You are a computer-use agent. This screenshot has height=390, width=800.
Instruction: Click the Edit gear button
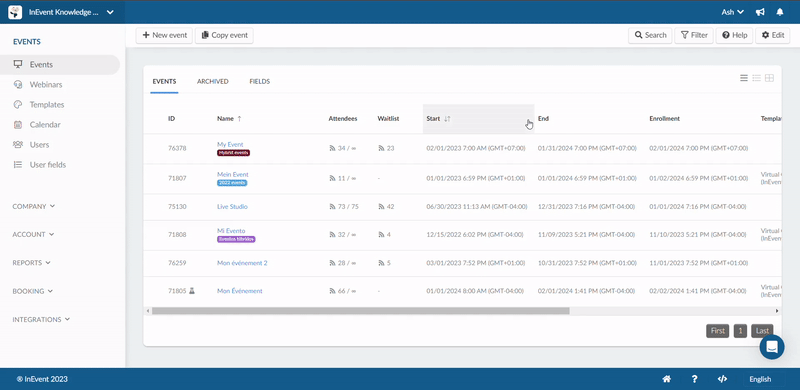pyautogui.click(x=772, y=35)
